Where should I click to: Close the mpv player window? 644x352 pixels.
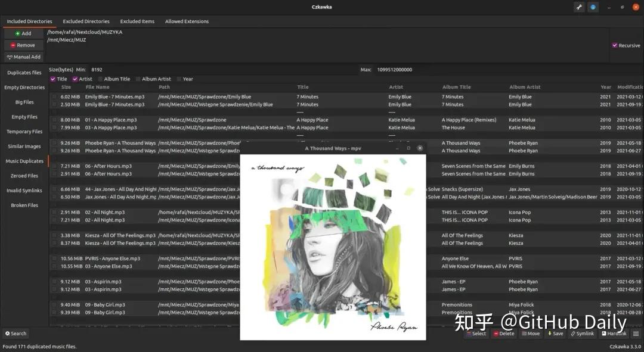click(420, 148)
